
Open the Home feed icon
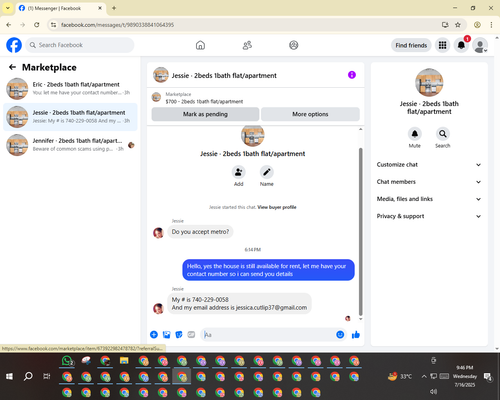coord(200,45)
